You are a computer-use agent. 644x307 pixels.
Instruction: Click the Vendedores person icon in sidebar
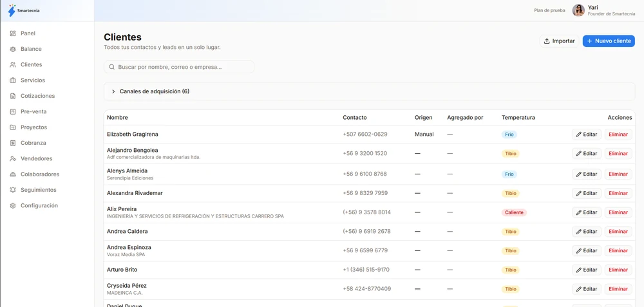click(x=13, y=158)
